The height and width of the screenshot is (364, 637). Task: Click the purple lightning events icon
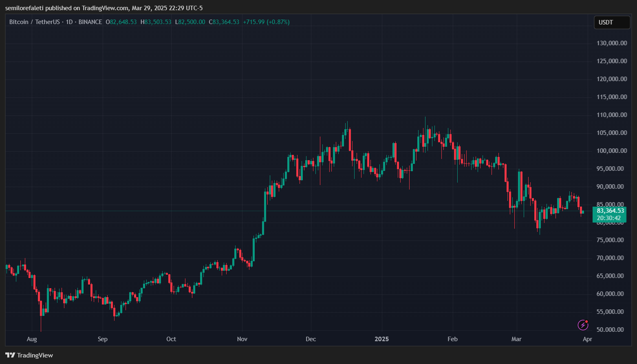pos(583,325)
